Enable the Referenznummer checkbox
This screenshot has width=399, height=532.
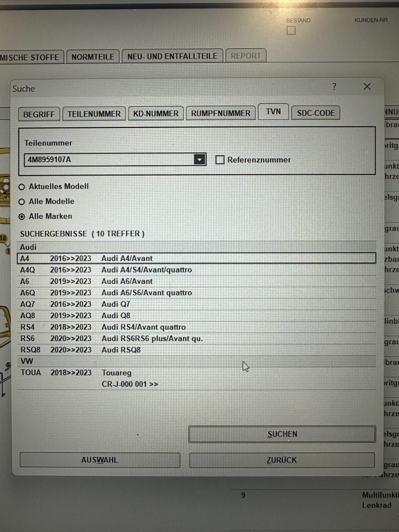click(220, 160)
